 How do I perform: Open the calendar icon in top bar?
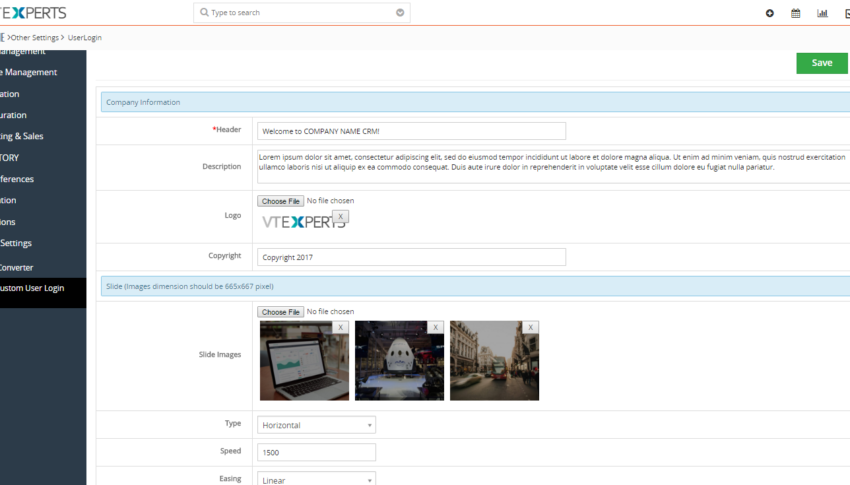coord(795,13)
